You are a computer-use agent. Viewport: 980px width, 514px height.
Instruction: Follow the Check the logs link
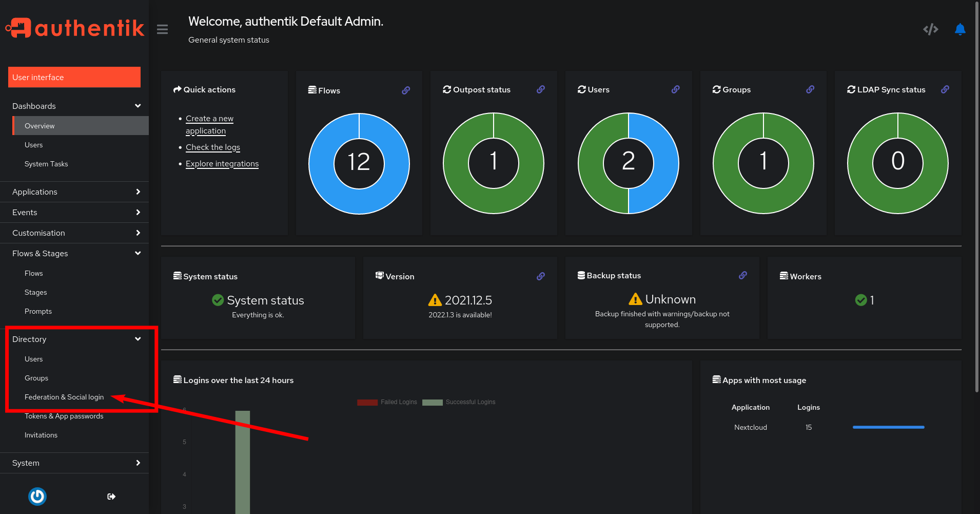click(x=212, y=147)
